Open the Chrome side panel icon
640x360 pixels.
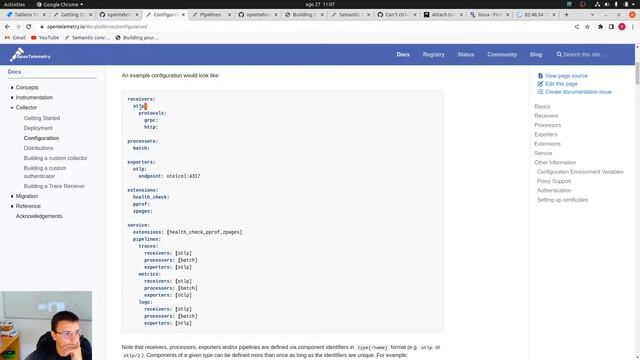tap(611, 27)
